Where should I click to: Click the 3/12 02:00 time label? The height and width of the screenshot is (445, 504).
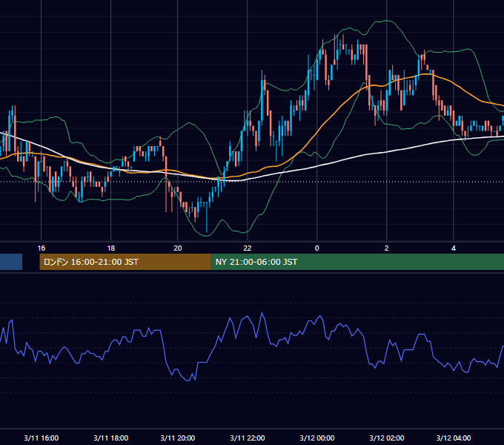387,438
